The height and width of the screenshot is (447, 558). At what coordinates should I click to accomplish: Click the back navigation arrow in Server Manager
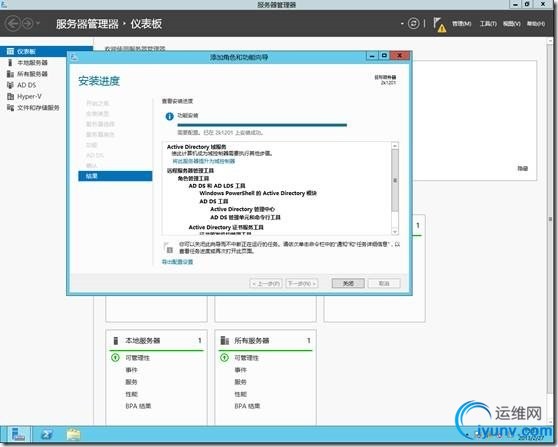click(13, 24)
